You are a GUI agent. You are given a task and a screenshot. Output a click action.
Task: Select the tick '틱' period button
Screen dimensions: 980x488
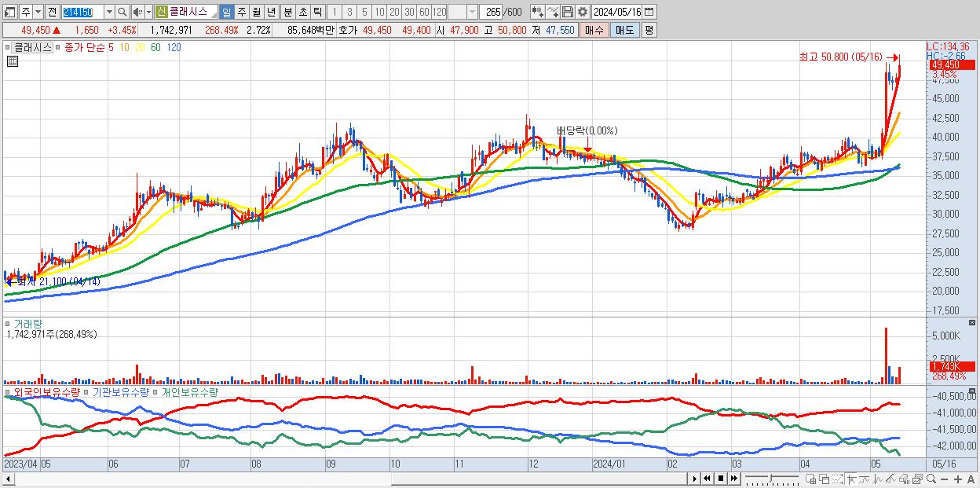tap(317, 12)
